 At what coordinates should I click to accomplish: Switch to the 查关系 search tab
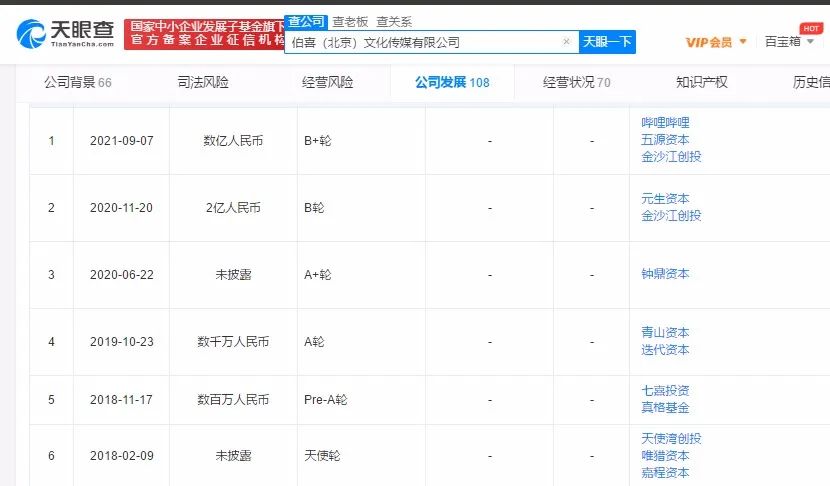coord(394,22)
